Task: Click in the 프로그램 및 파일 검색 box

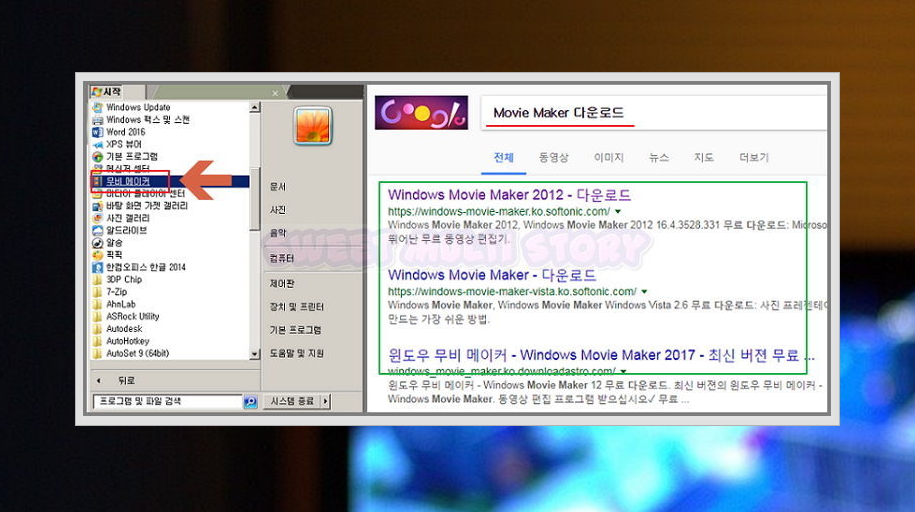Action: tap(167, 402)
